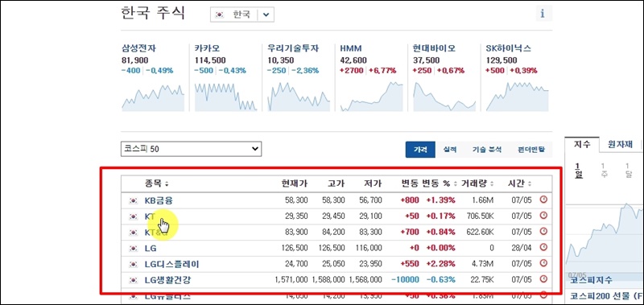Open the 우리기술투자 stock link

point(293,48)
